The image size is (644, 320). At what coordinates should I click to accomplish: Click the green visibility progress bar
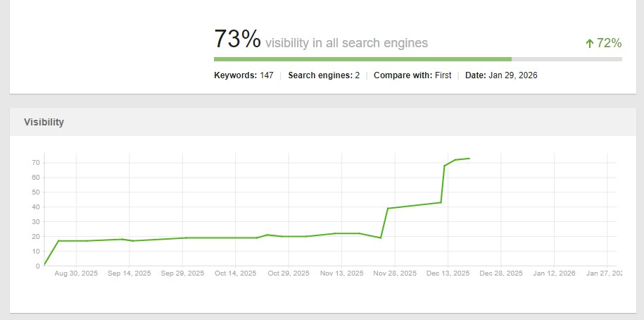click(362, 59)
